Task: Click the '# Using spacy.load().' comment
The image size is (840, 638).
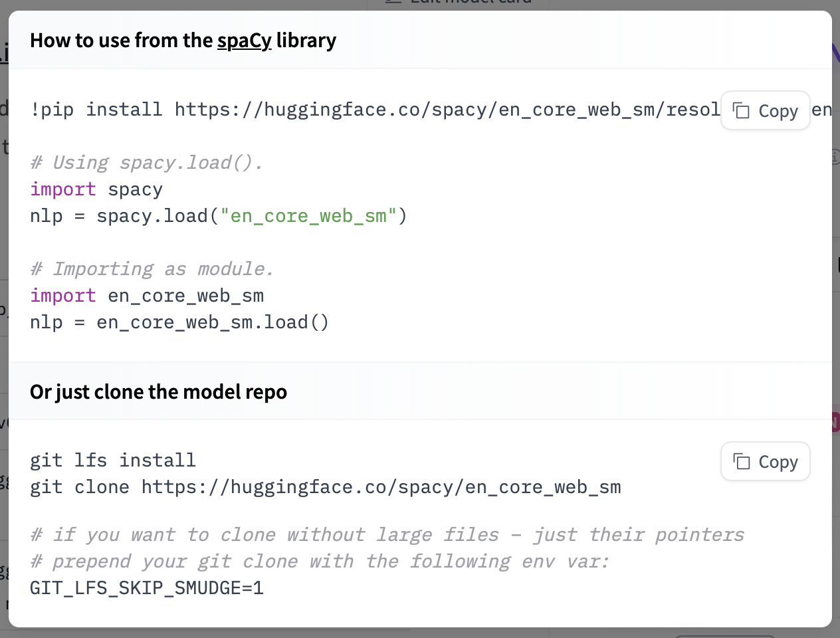Action: 146,163
